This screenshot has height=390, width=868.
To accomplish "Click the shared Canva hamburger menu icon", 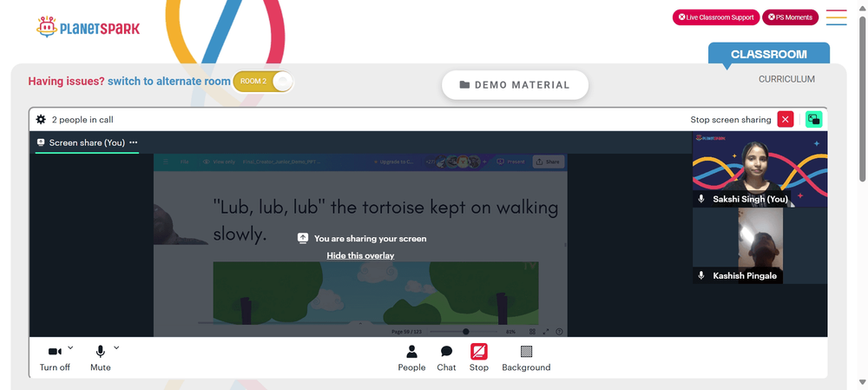I will [x=165, y=162].
